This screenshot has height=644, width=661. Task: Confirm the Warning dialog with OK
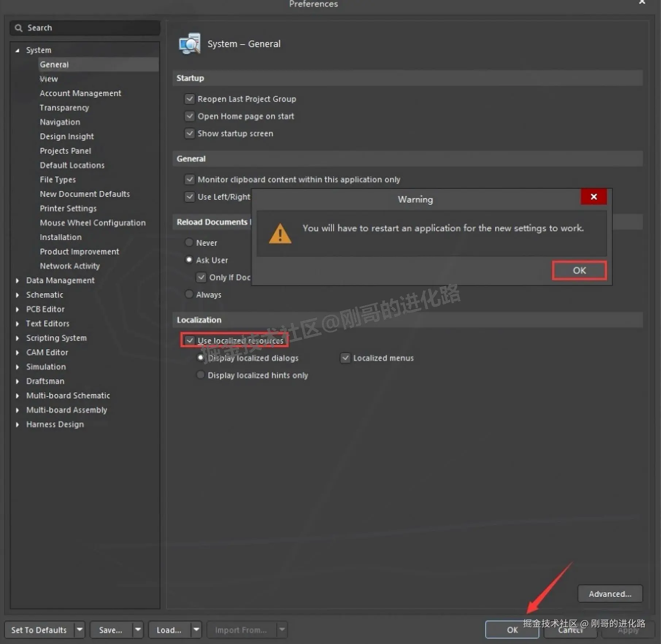pos(579,271)
